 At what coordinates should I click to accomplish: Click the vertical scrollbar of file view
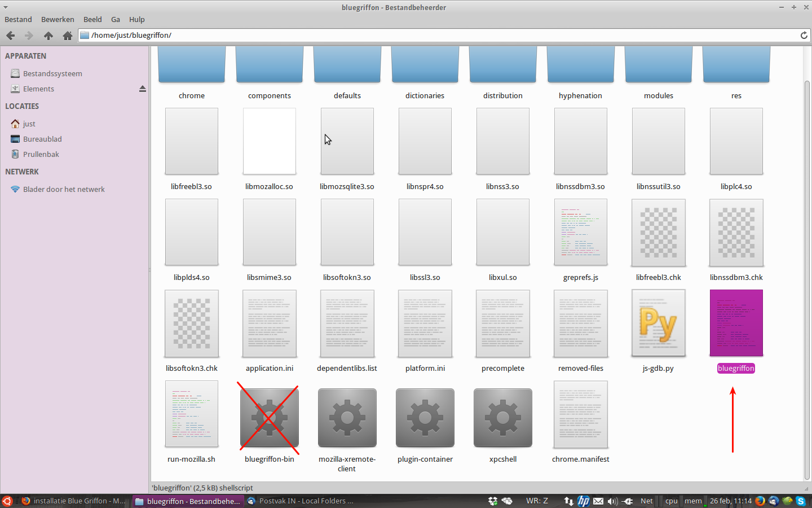click(807, 279)
